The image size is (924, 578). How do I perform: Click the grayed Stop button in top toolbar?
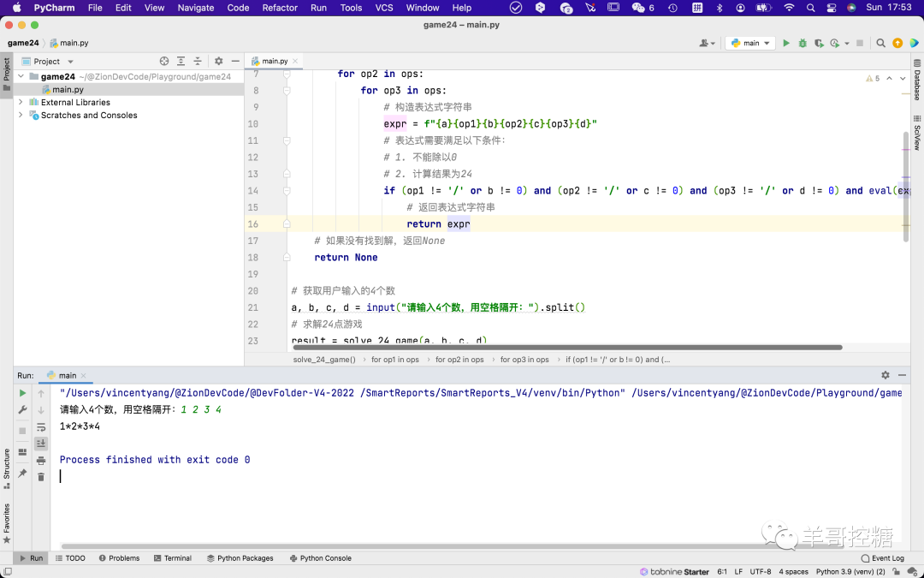pyautogui.click(x=860, y=43)
